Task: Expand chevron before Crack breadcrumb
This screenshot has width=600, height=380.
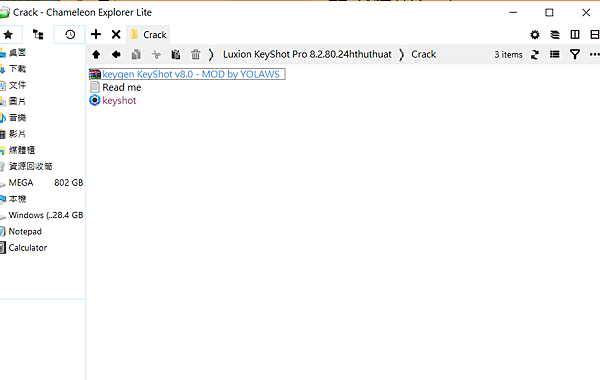Action: click(x=401, y=55)
